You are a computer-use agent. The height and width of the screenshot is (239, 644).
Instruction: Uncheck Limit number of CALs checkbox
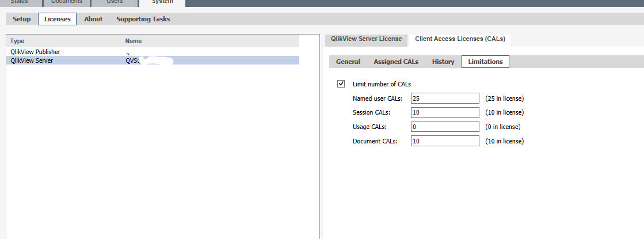(x=341, y=84)
